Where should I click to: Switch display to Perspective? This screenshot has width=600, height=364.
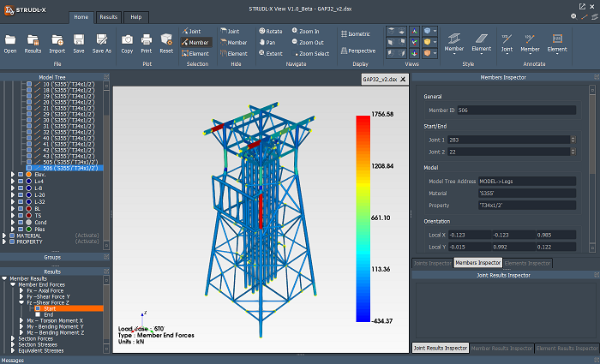point(358,51)
